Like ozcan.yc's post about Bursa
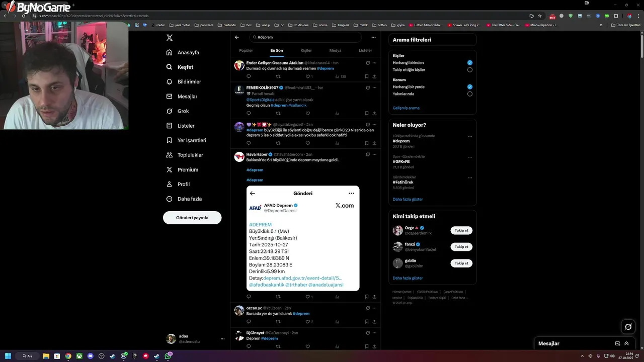This screenshot has width=644, height=362. pyautogui.click(x=309, y=322)
